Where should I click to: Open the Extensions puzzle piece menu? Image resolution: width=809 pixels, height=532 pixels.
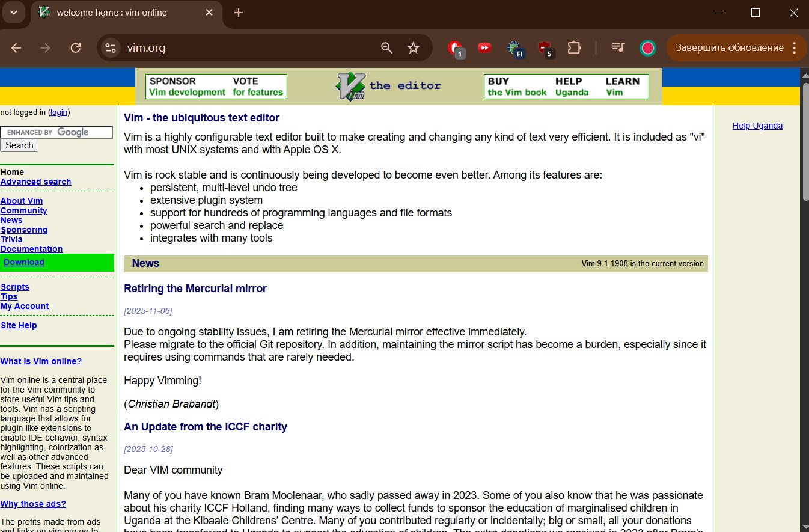[575, 47]
